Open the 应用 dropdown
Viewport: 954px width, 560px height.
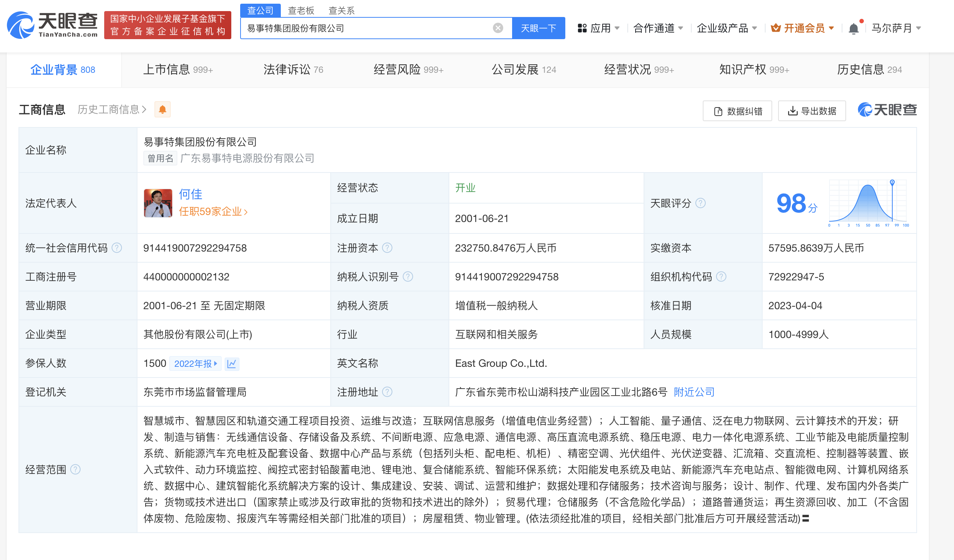tap(600, 28)
